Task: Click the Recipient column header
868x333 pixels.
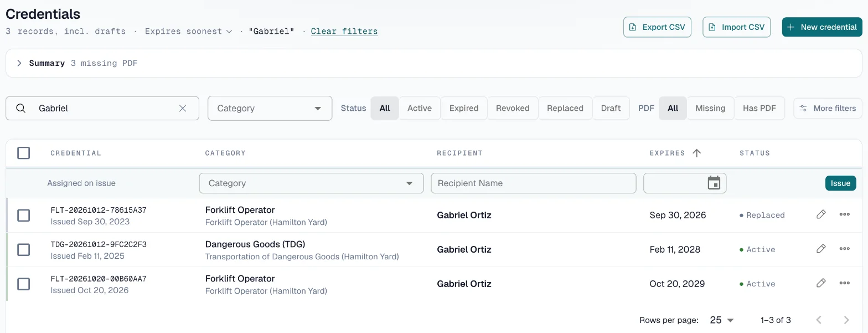Action: (x=459, y=153)
